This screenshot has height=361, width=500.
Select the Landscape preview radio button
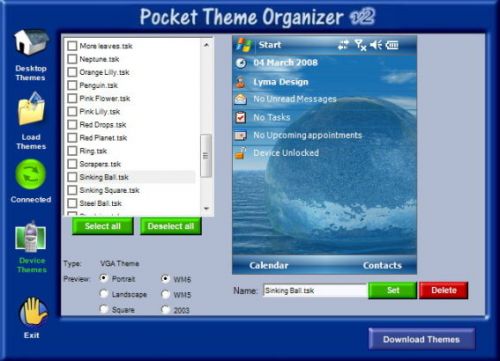[x=104, y=294]
